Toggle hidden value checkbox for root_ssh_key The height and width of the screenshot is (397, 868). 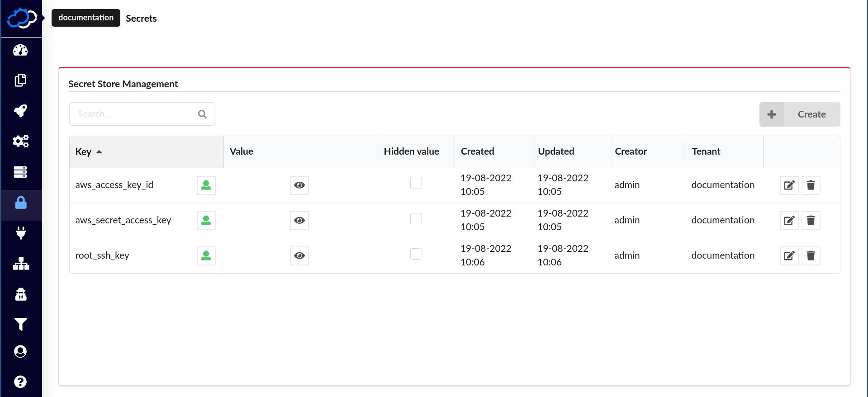416,254
